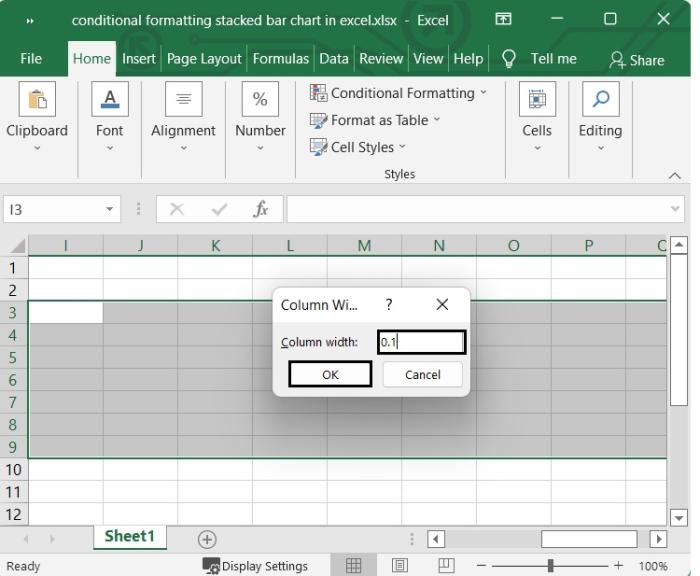
Task: Switch to Page Layout view icon
Action: pyautogui.click(x=400, y=566)
